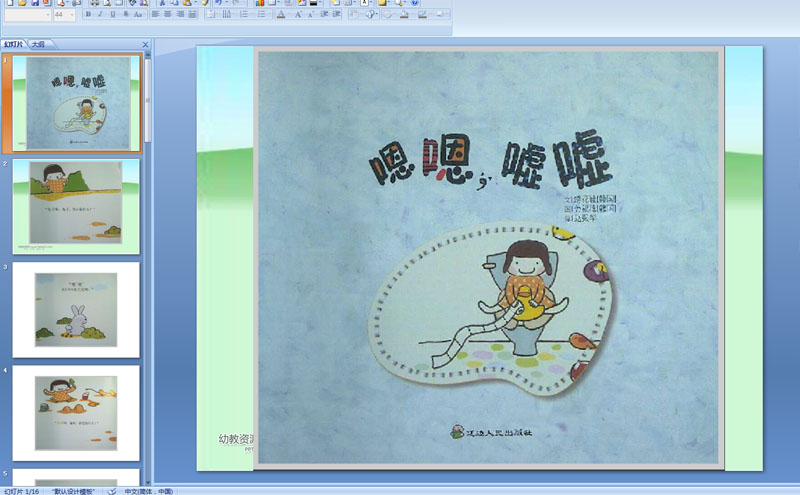The width and height of the screenshot is (800, 495).
Task: Click the girl on toilet illustration
Action: (x=522, y=298)
